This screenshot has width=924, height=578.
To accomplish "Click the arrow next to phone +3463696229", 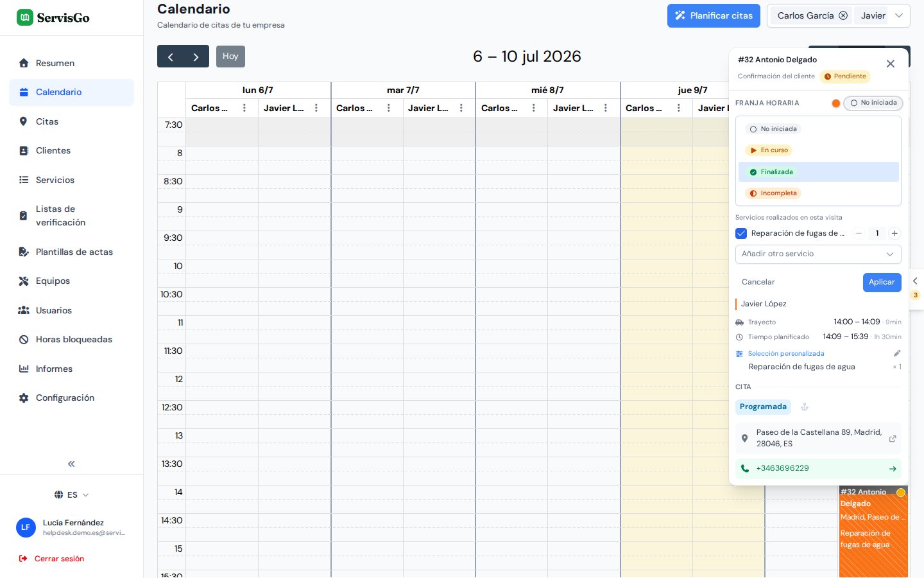I will pyautogui.click(x=893, y=469).
